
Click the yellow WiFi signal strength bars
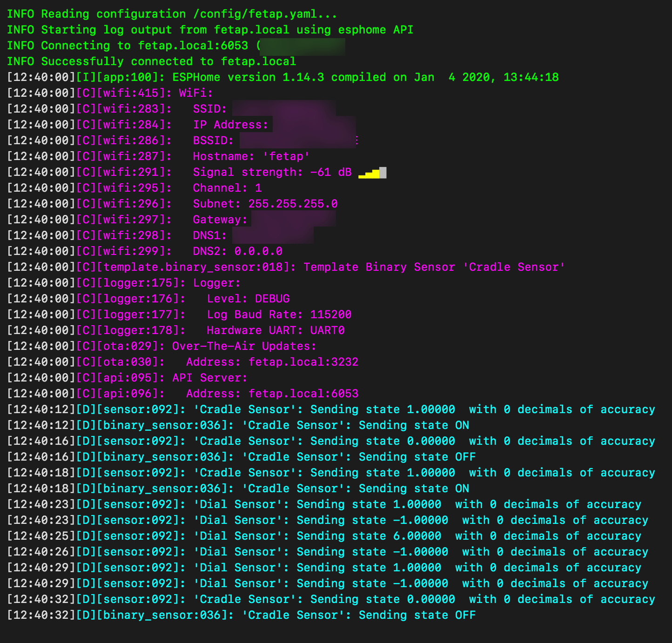[x=372, y=173]
